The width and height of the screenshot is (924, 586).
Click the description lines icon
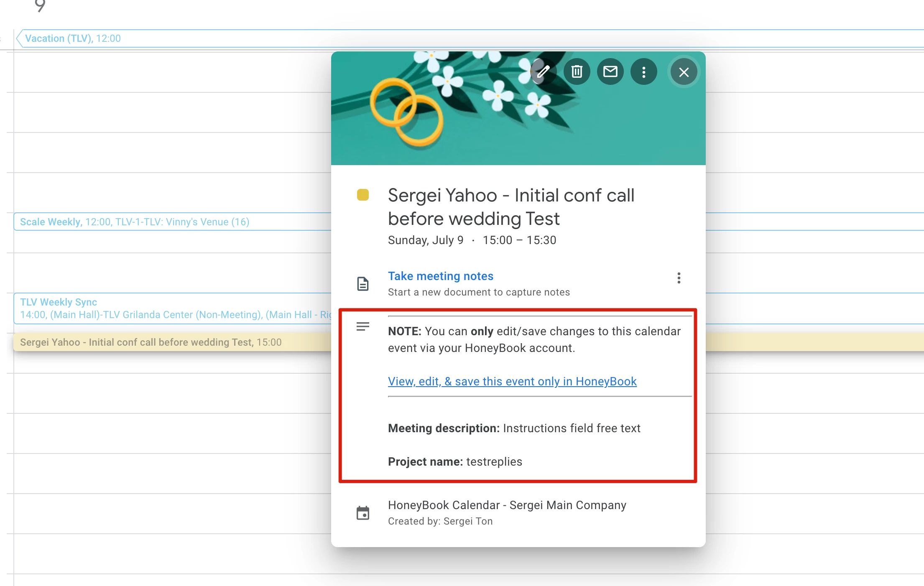click(362, 326)
